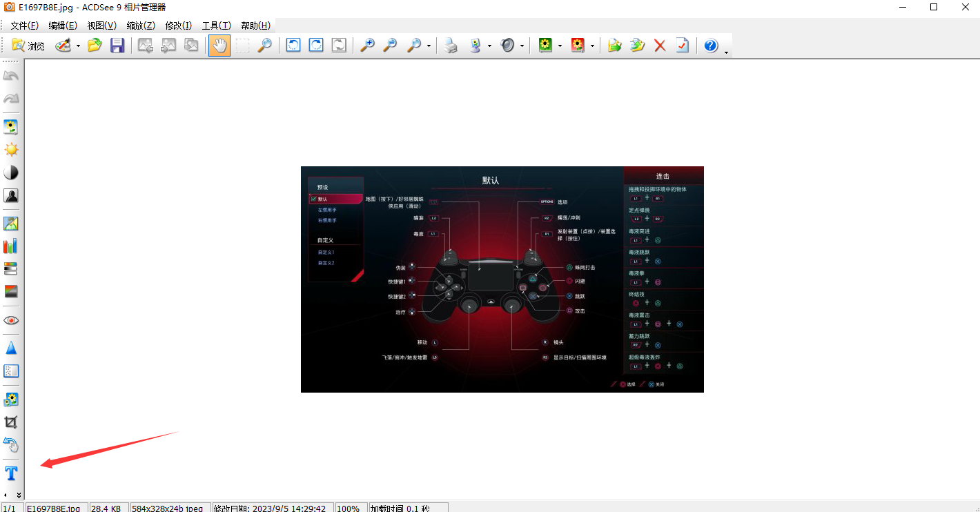Image resolution: width=980 pixels, height=512 pixels.
Task: Select the Sharpen triangle tool
Action: [11, 347]
